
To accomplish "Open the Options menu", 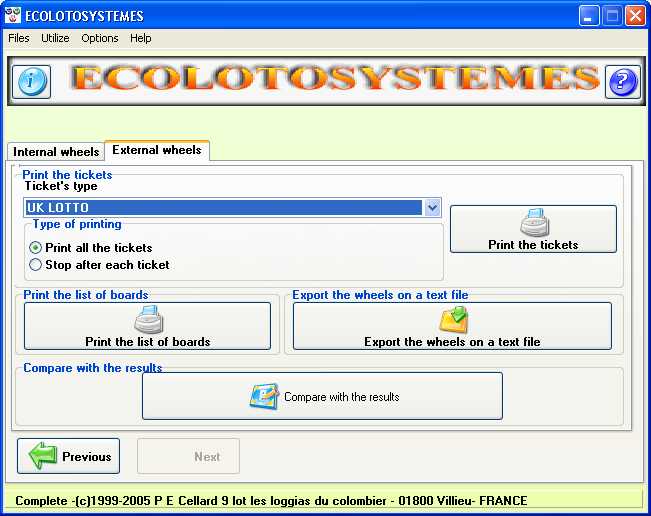I will pos(100,38).
